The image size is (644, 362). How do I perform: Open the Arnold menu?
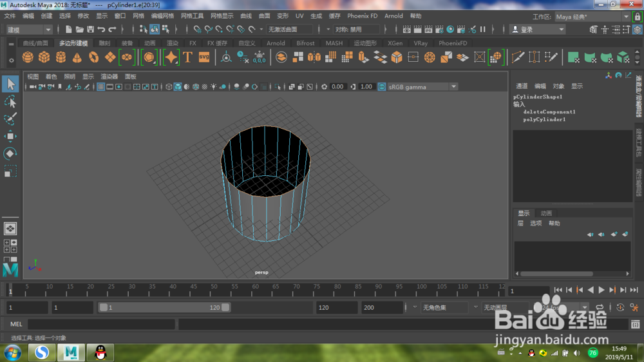click(x=393, y=16)
